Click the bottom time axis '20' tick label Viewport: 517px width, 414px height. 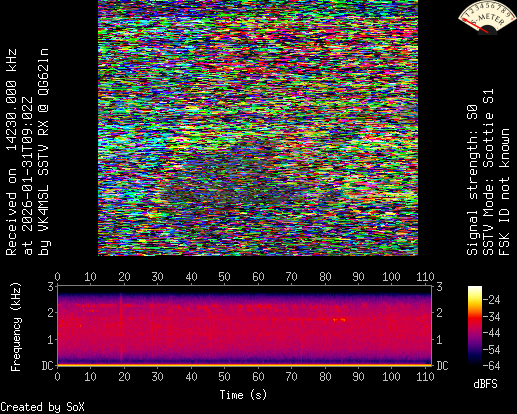point(124,377)
